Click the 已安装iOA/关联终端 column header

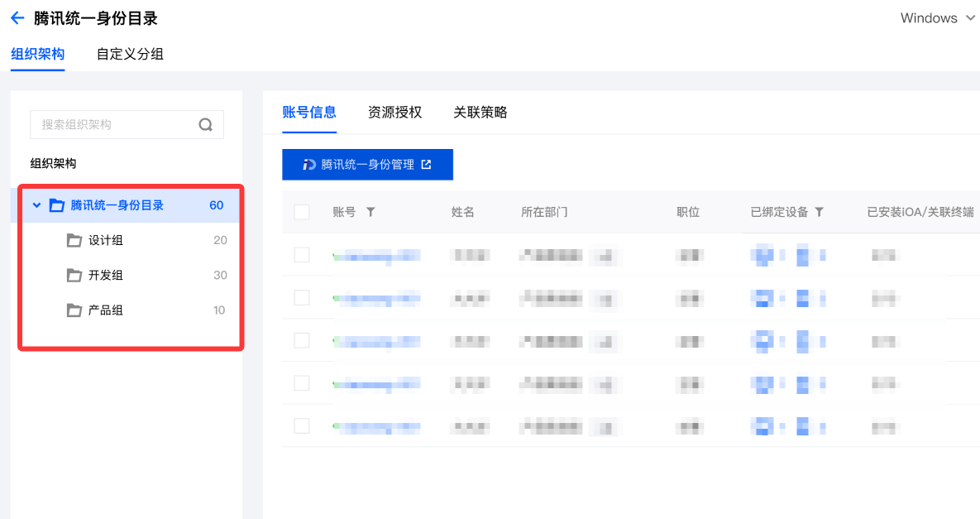(x=920, y=212)
